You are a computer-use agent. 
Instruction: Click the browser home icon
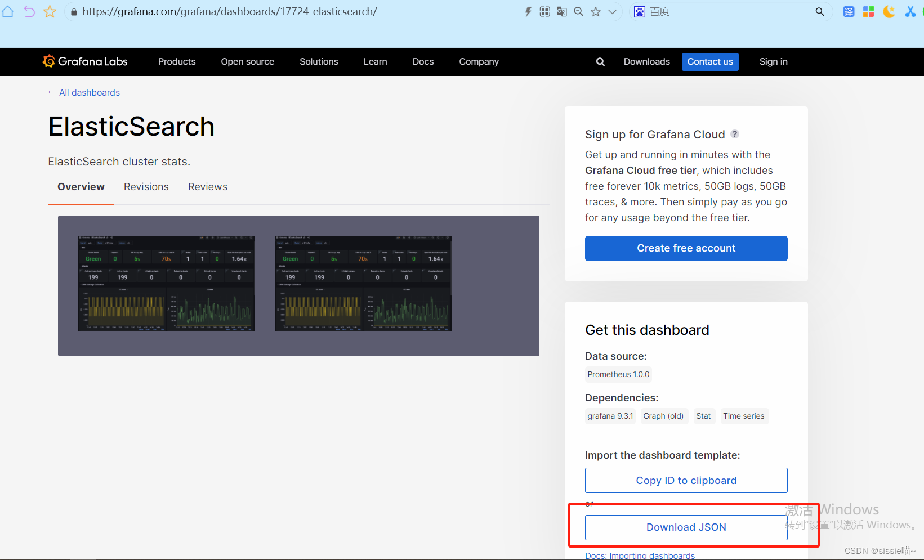coord(7,12)
